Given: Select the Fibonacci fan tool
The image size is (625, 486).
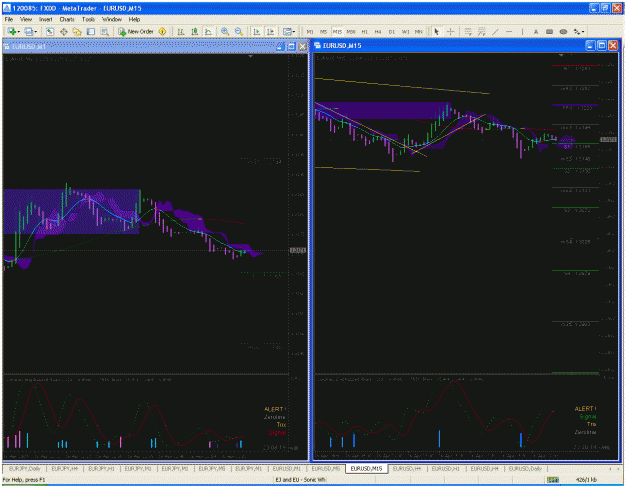Looking at the screenshot, I should coord(482,31).
